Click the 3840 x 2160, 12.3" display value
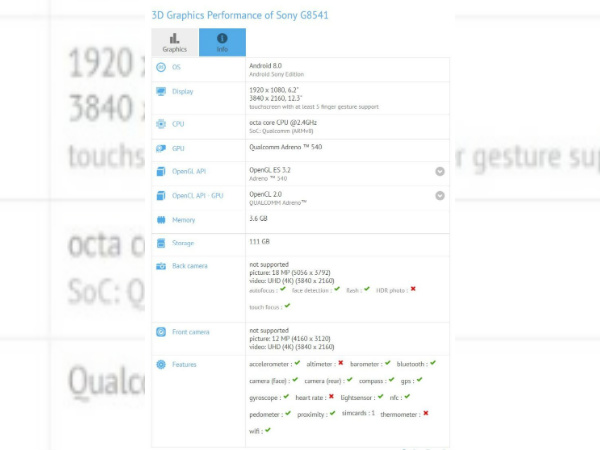 (x=276, y=98)
